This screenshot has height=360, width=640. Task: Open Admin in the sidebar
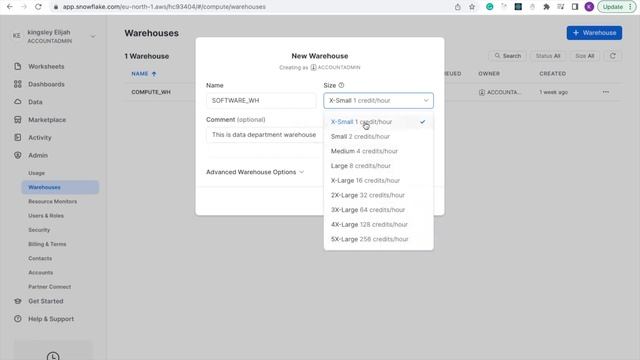click(38, 156)
